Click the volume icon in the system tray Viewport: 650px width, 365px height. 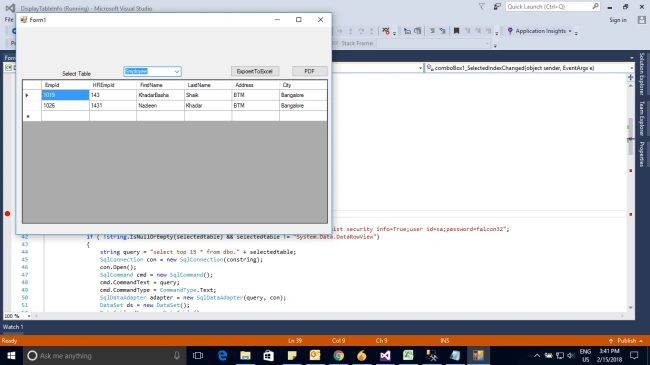point(571,355)
